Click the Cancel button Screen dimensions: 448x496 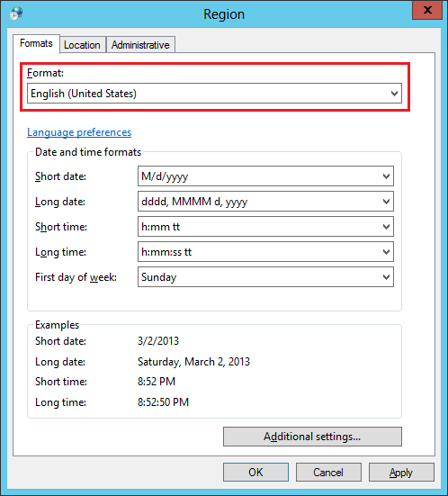coord(328,473)
